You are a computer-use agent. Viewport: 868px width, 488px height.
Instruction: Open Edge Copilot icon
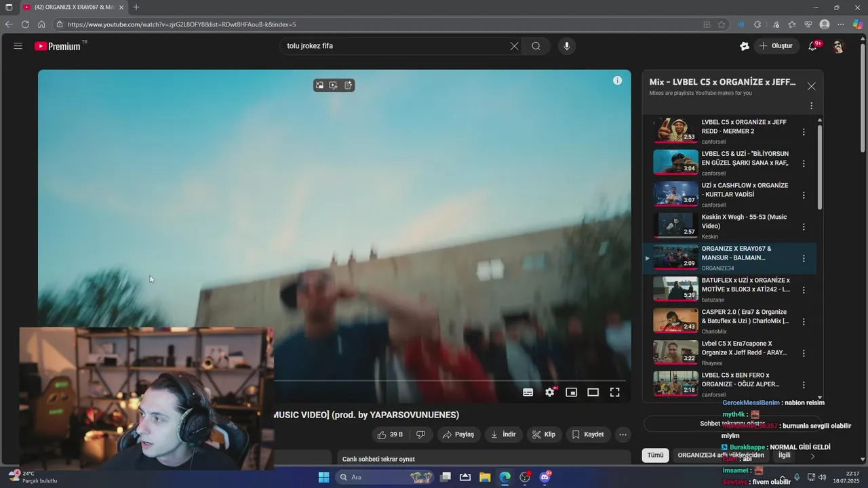click(858, 24)
